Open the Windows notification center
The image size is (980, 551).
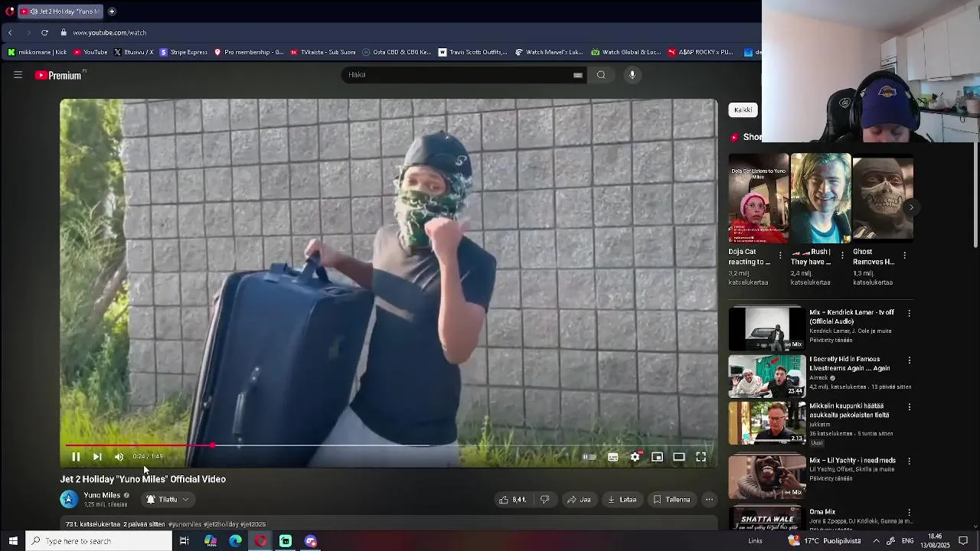[x=964, y=541]
